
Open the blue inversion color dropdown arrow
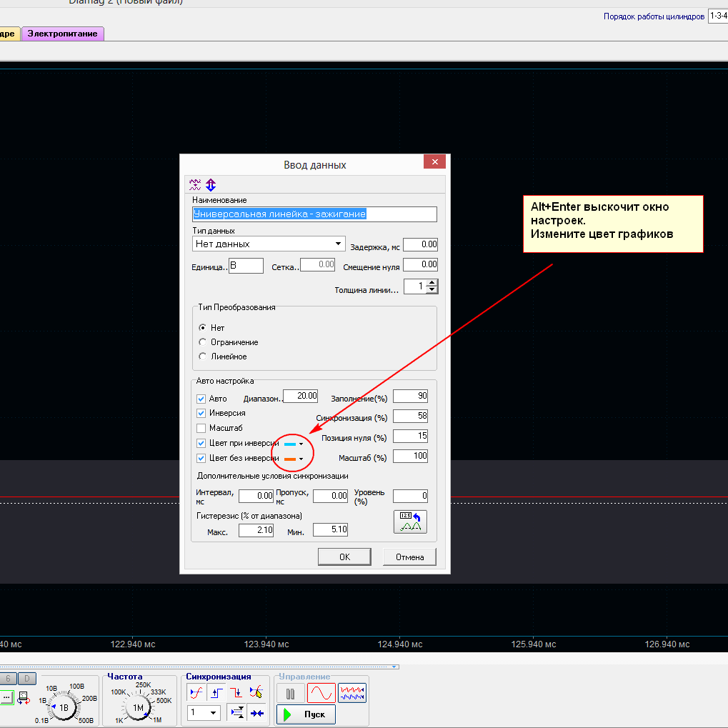(x=301, y=444)
